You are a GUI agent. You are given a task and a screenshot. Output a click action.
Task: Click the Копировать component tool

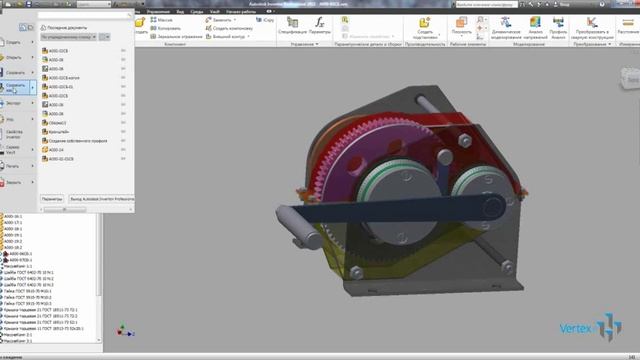(x=165, y=28)
